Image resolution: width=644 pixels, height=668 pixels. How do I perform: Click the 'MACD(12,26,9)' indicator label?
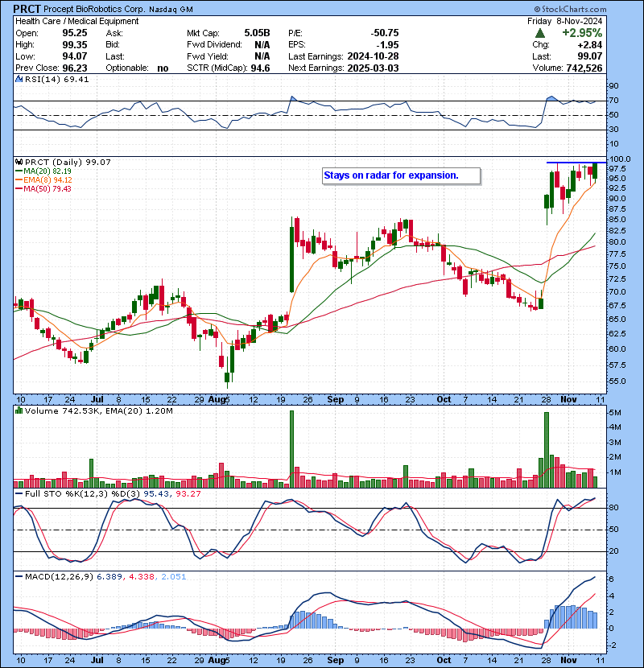tap(59, 577)
